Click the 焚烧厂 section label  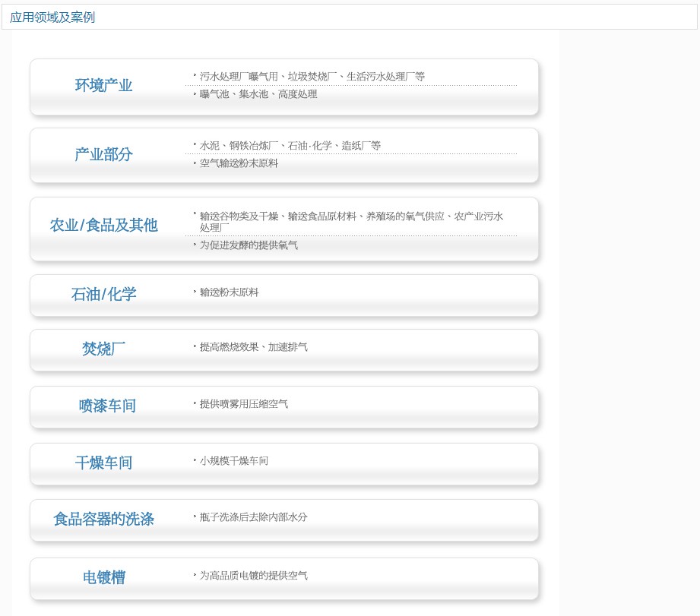point(103,349)
